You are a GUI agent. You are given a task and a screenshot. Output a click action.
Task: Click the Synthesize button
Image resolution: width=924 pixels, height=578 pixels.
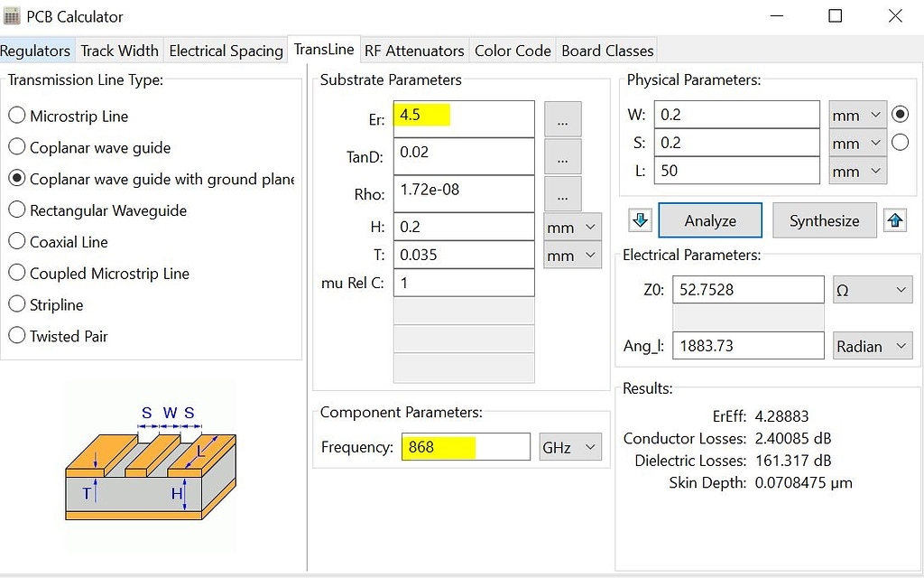824,219
